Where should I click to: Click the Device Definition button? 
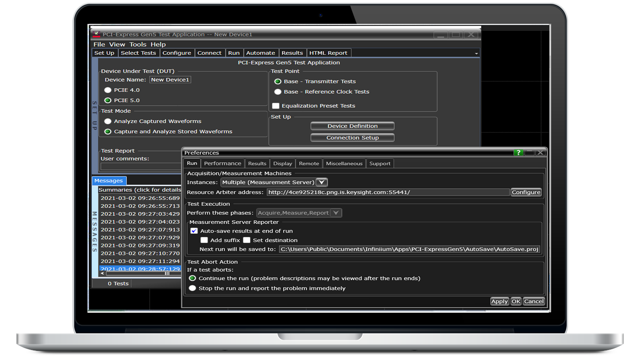click(352, 126)
